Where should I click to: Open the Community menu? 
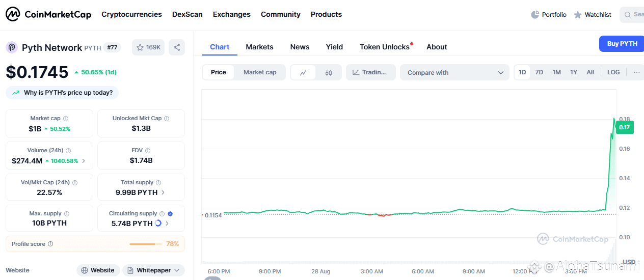281,14
